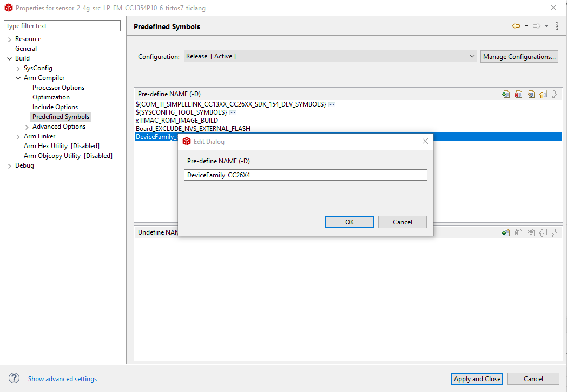The width and height of the screenshot is (567, 392).
Task: Click Manage Configurations button
Action: pyautogui.click(x=519, y=56)
